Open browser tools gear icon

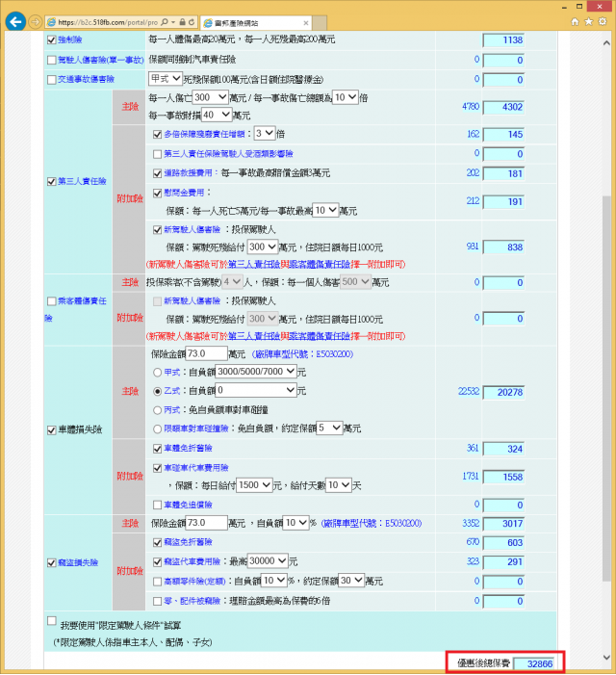point(603,21)
